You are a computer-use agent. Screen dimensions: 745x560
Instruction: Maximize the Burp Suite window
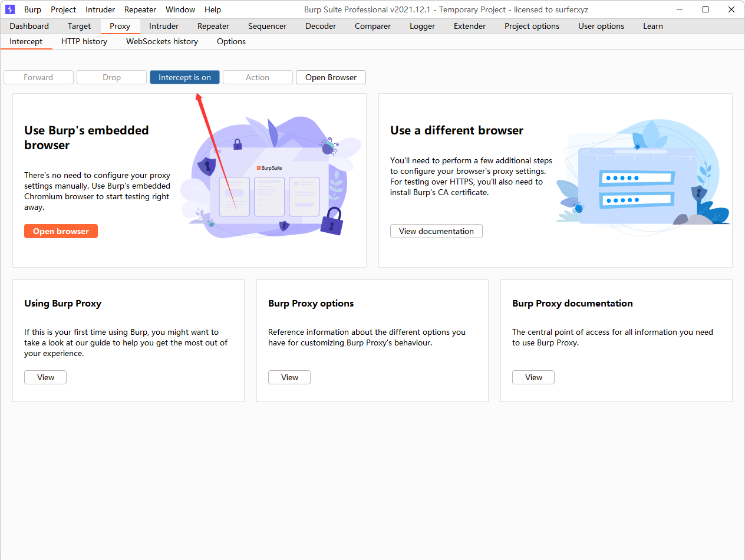706,9
